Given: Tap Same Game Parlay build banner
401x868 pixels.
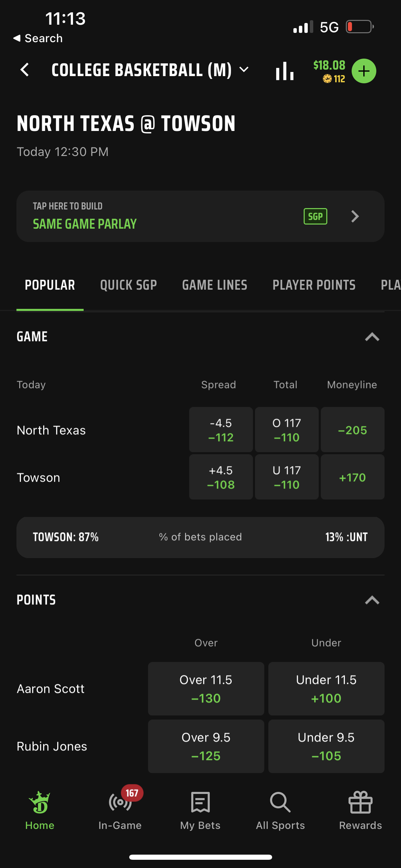Looking at the screenshot, I should tap(200, 216).
